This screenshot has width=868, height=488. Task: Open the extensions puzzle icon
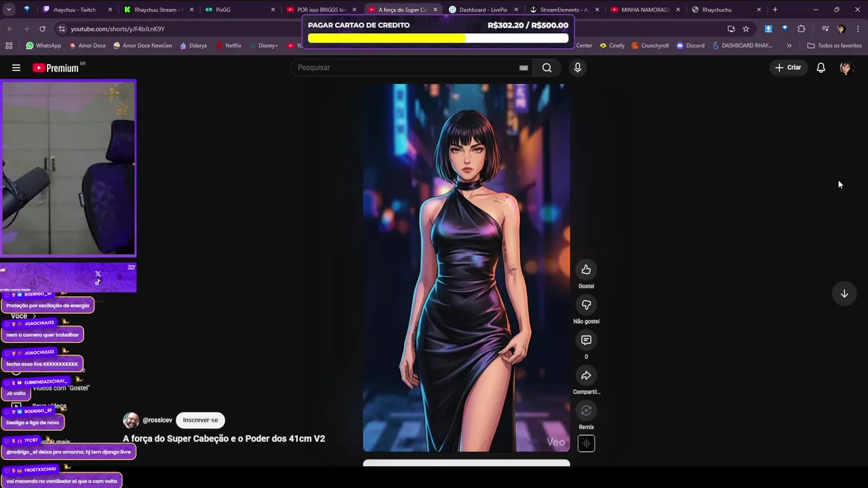(802, 29)
